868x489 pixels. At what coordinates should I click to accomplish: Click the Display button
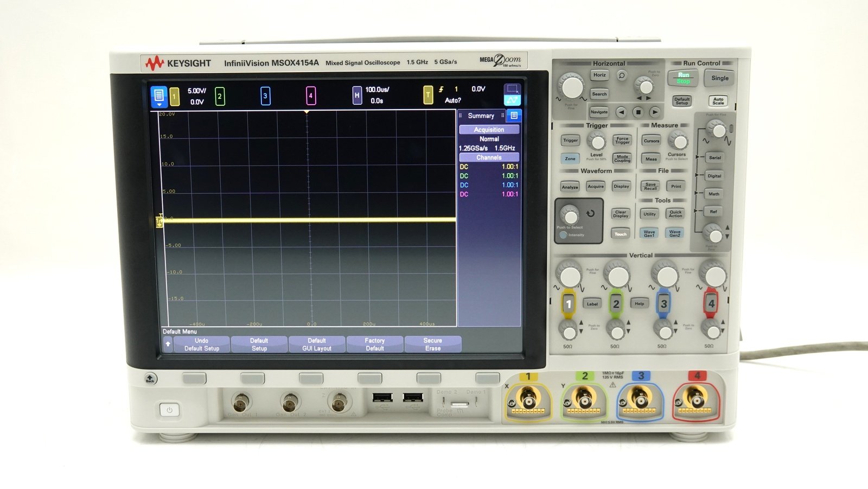coord(621,187)
